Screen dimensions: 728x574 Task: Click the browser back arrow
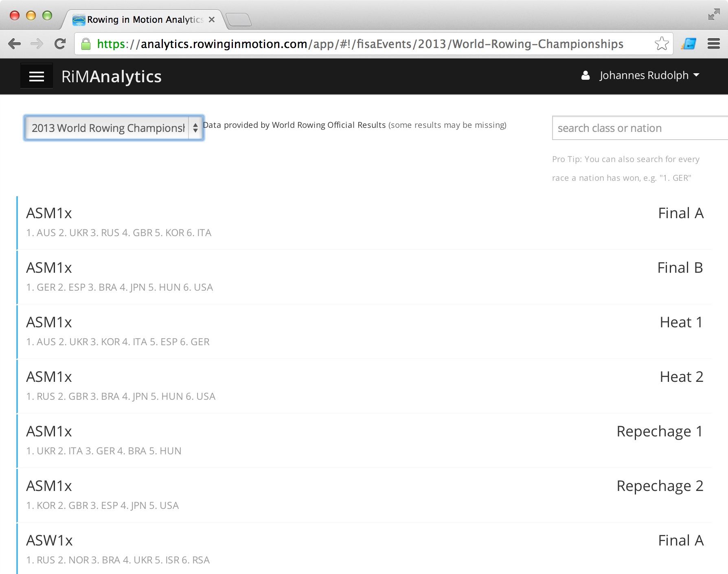[15, 44]
